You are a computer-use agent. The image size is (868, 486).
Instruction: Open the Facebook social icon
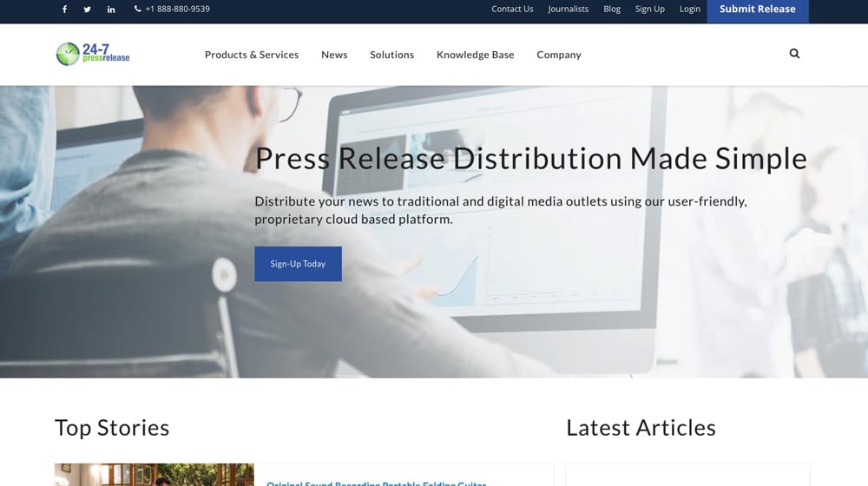(x=65, y=9)
